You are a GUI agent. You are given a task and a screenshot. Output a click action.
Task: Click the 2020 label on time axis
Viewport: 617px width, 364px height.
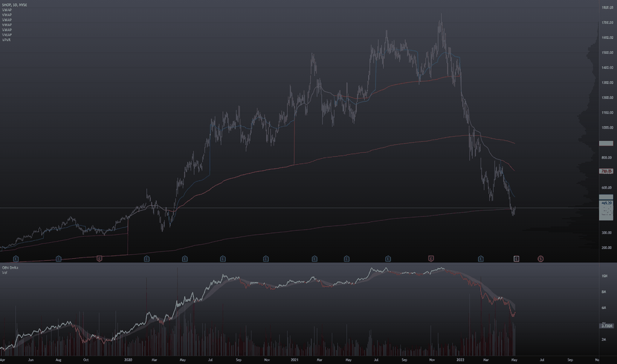point(128,359)
